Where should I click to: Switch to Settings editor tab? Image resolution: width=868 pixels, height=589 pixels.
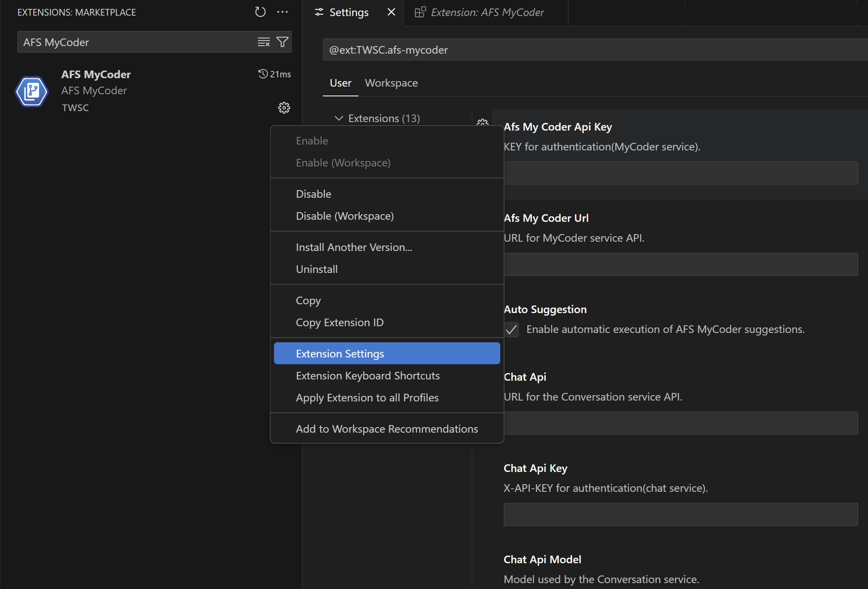coord(353,13)
